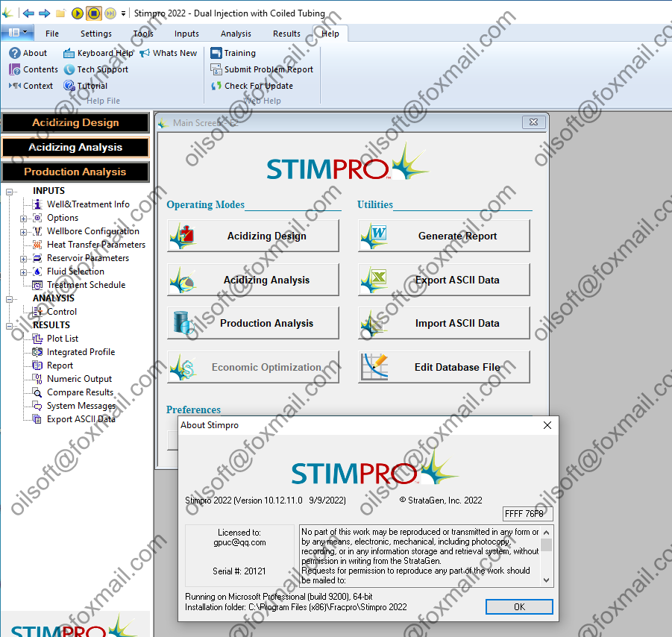Open the Results ribbon tab
This screenshot has height=637, width=672.
pos(286,34)
